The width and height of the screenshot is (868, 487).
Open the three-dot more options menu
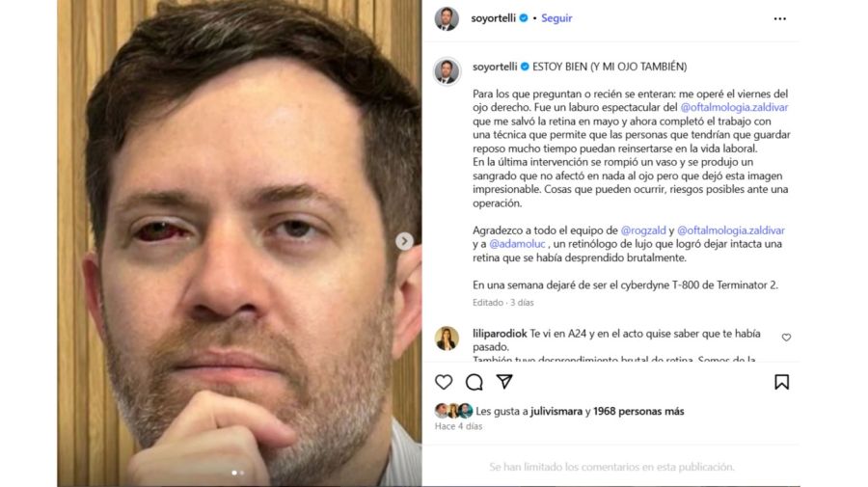pos(780,19)
